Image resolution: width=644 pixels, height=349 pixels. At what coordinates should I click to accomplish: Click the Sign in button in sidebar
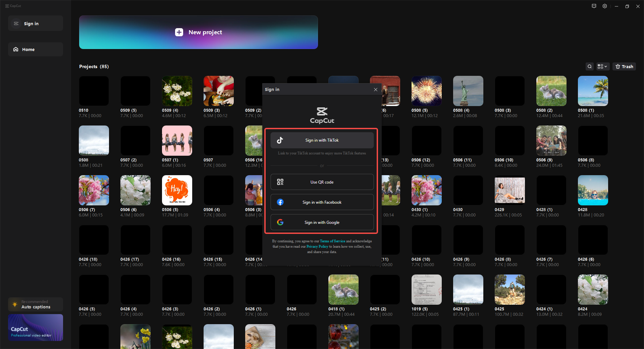(x=36, y=23)
